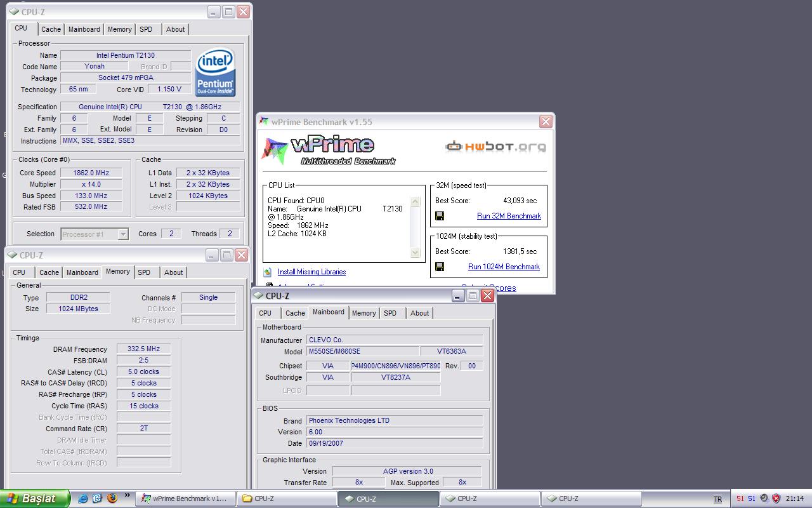Click the Manufacturer value 'CLEVO Co.'
Screen dimensions: 812x508
[395, 340]
